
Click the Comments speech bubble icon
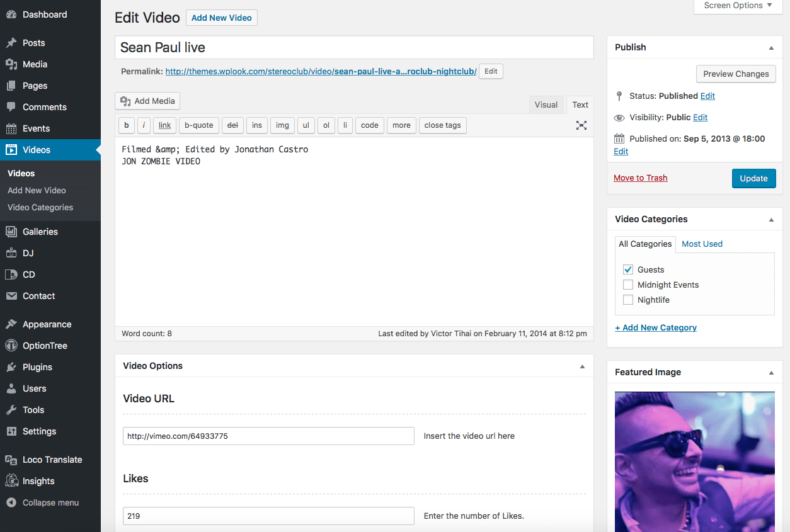point(11,107)
